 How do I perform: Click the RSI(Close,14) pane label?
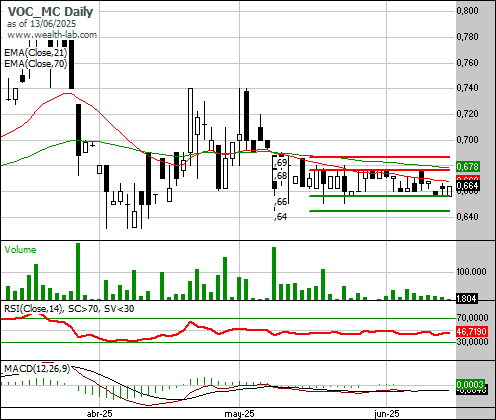33,309
